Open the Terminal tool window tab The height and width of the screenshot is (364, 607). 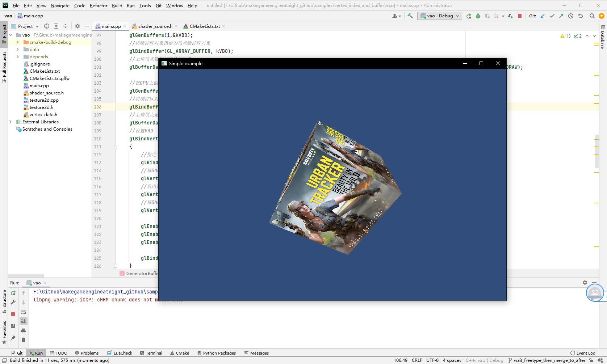click(x=151, y=353)
